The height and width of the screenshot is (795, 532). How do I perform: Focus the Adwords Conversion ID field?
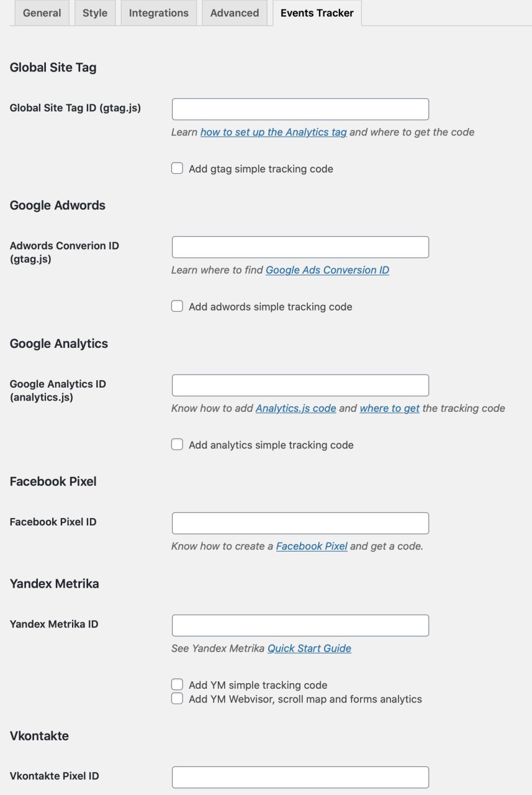tap(300, 247)
